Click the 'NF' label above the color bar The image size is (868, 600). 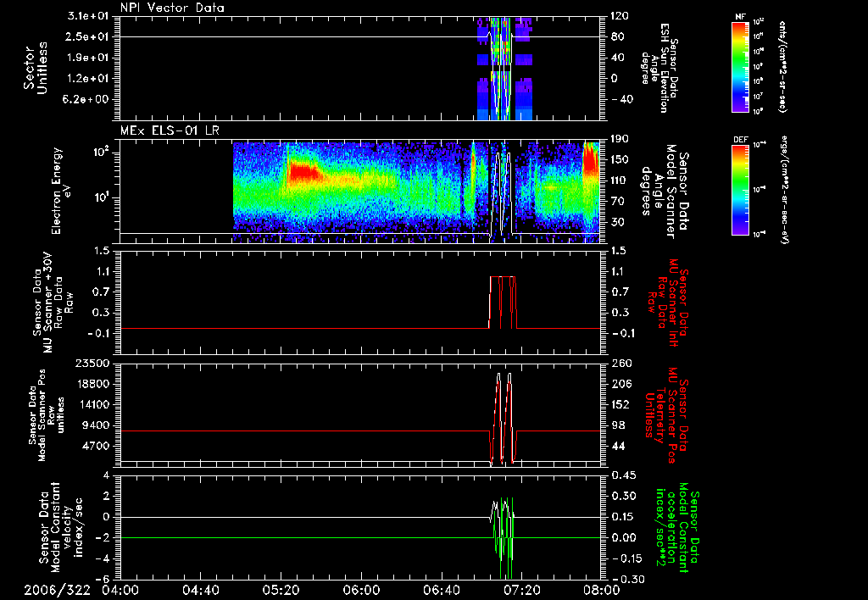tap(740, 17)
